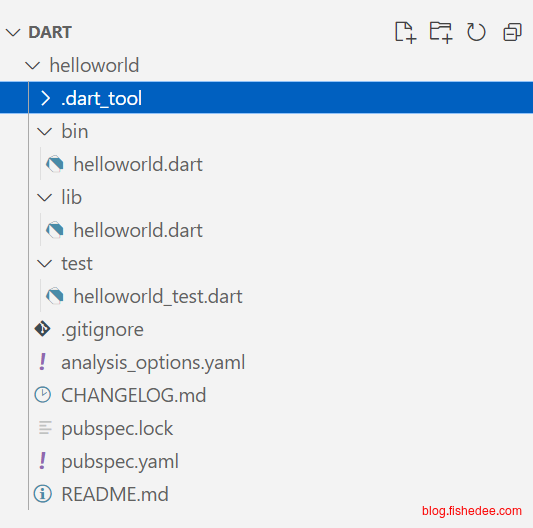Screen dimensions: 533x528
Task: Collapse the bin folder
Action: 45,131
